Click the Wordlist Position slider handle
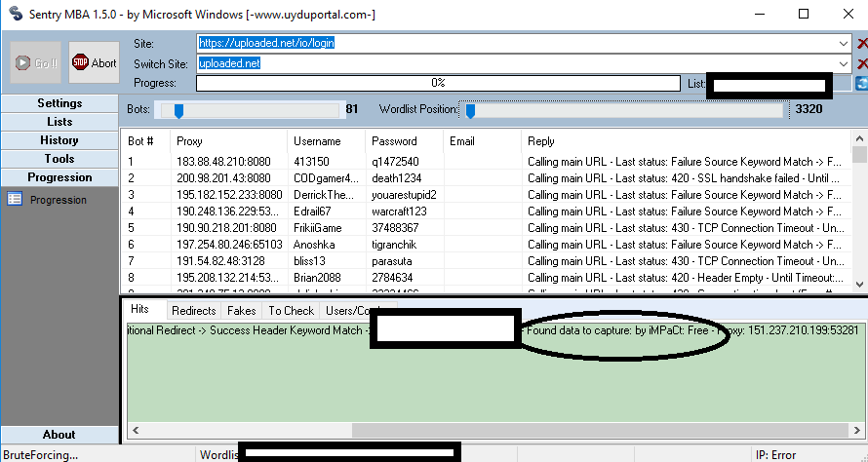This screenshot has height=462, width=868. pos(470,110)
